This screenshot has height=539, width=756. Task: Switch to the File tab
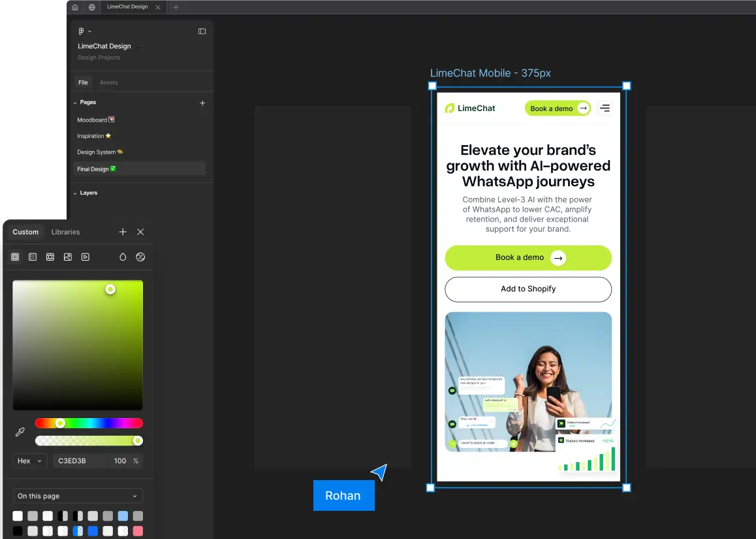83,82
